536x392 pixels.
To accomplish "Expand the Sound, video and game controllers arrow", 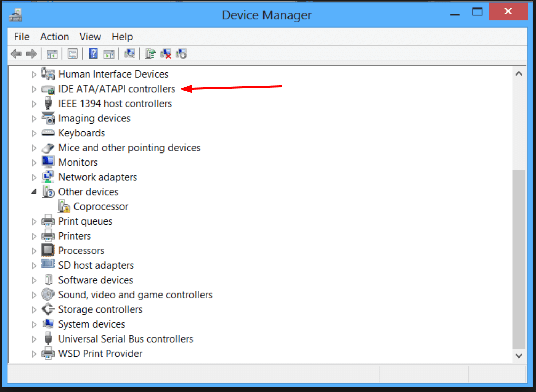I will (x=34, y=295).
